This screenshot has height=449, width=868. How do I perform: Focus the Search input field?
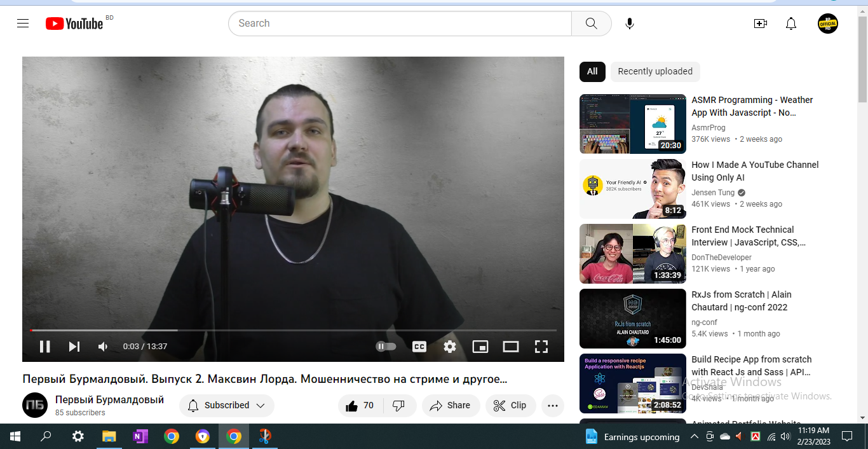click(x=400, y=24)
